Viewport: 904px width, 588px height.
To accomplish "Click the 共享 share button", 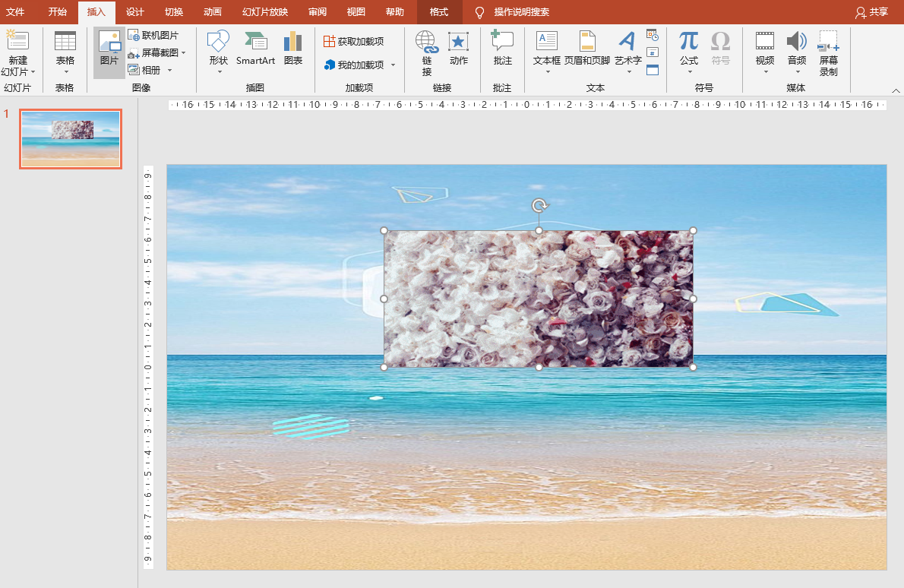I will click(x=871, y=12).
